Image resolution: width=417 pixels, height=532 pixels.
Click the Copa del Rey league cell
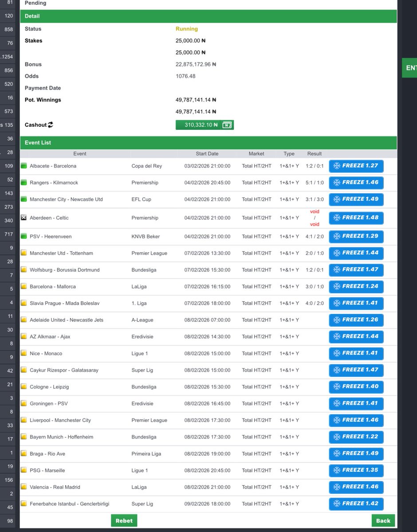[147, 166]
